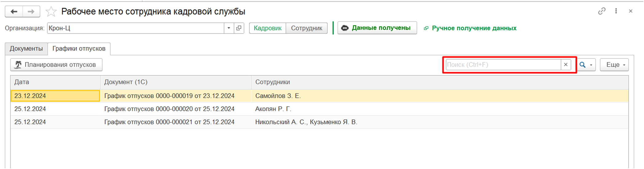Click the Данные получены button

[x=377, y=28]
